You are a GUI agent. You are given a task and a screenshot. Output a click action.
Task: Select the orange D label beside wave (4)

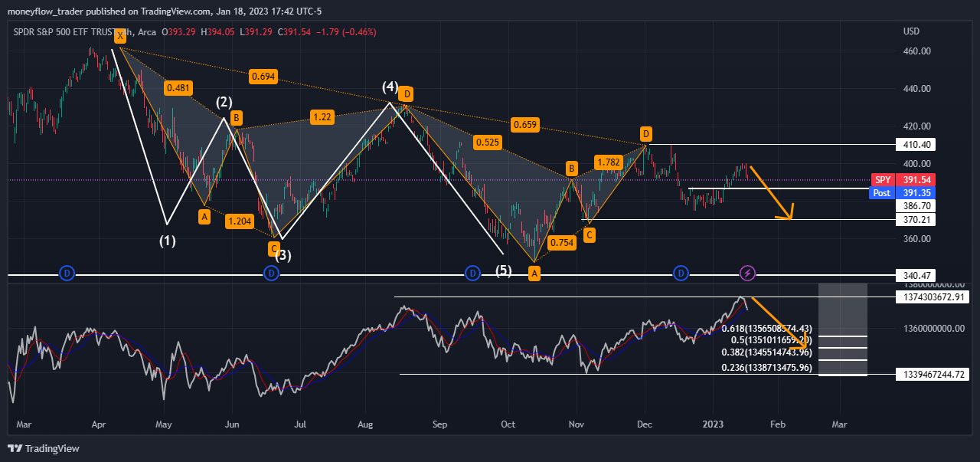pyautogui.click(x=407, y=93)
